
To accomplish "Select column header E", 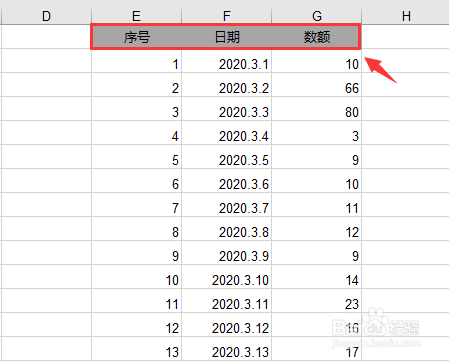I will [x=136, y=16].
